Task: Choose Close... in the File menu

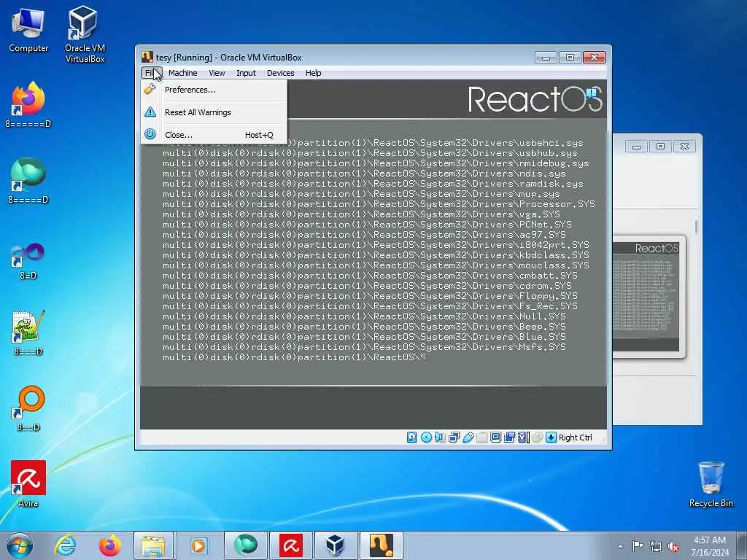Action: pos(214,135)
